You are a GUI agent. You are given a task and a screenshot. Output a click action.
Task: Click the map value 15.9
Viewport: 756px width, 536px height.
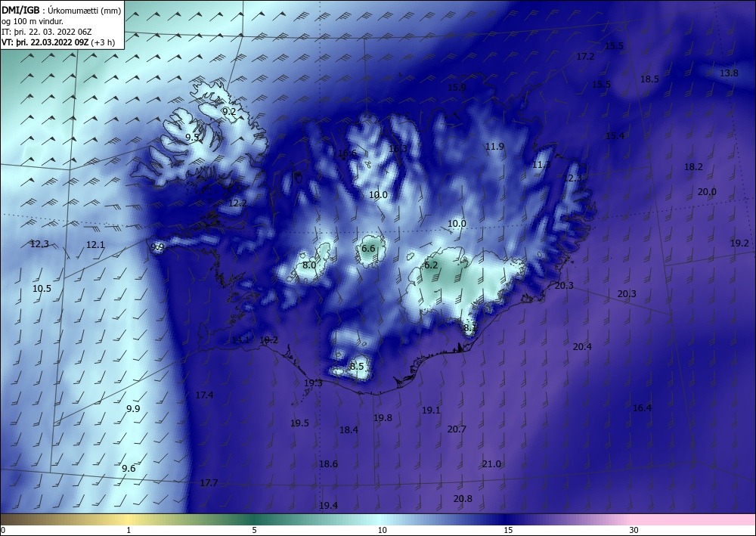coord(457,87)
